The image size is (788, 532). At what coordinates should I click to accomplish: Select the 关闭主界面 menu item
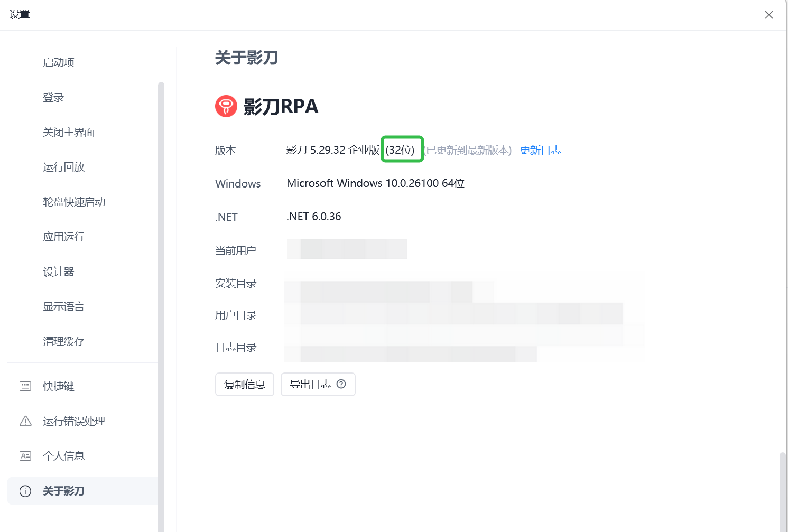click(x=69, y=132)
